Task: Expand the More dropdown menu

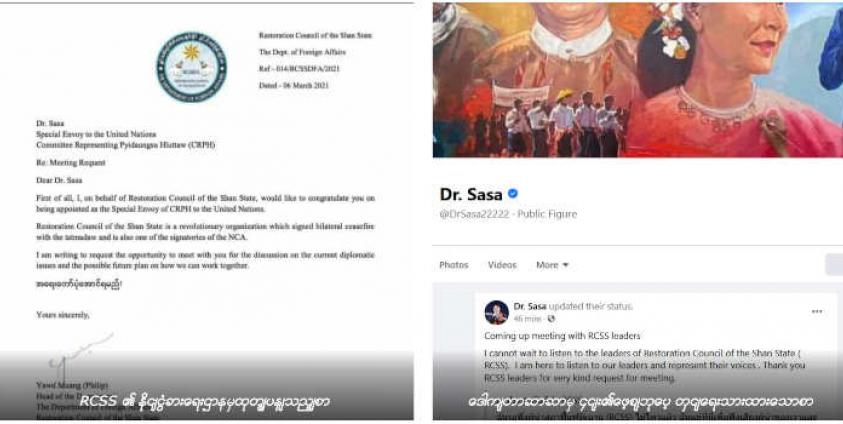Action: (x=552, y=265)
